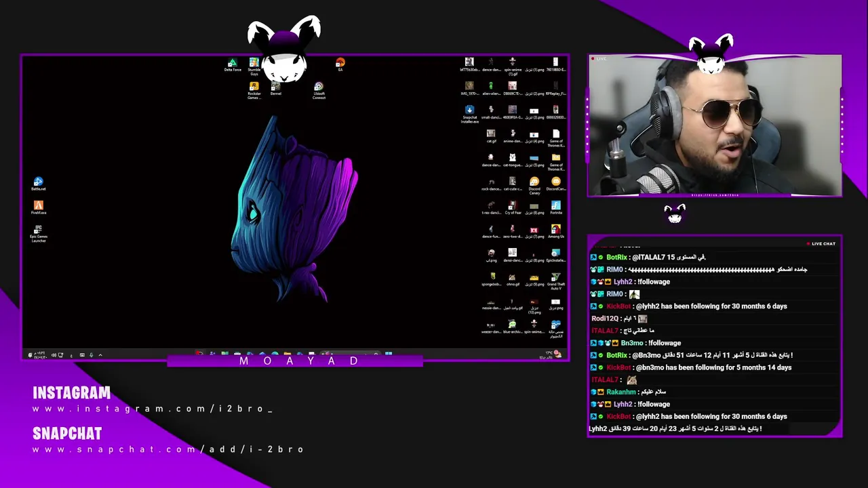The width and height of the screenshot is (868, 488).
Task: Select the t-rex-dancing gif file
Action: pyautogui.click(x=491, y=207)
